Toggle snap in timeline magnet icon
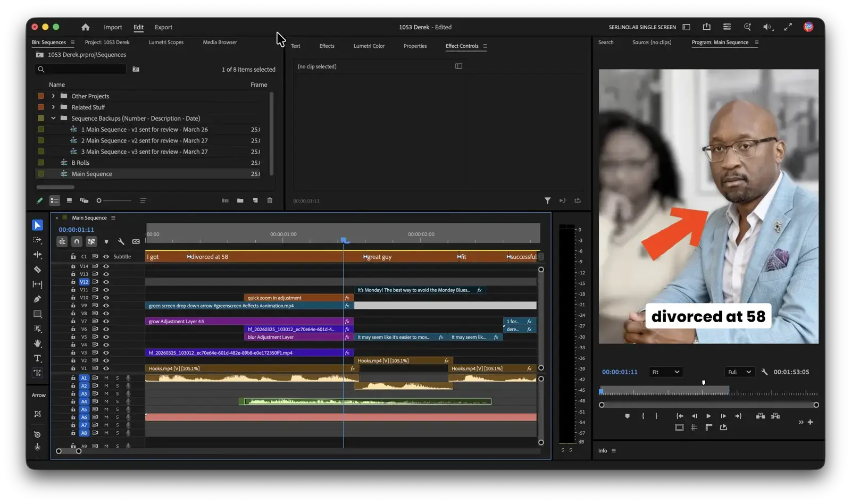Image resolution: width=851 pixels, height=504 pixels. (x=77, y=241)
